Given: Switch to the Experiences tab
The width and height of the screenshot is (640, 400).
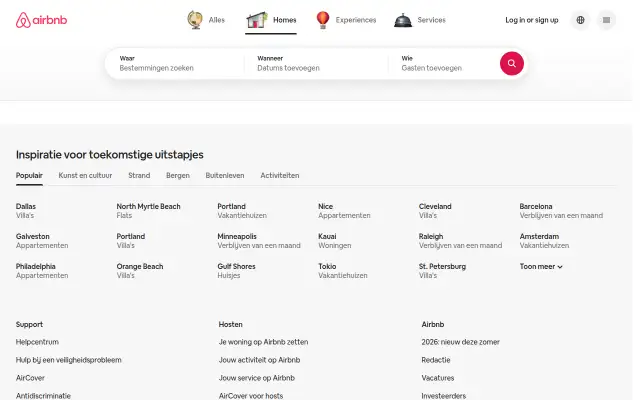Looking at the screenshot, I should 346,20.
